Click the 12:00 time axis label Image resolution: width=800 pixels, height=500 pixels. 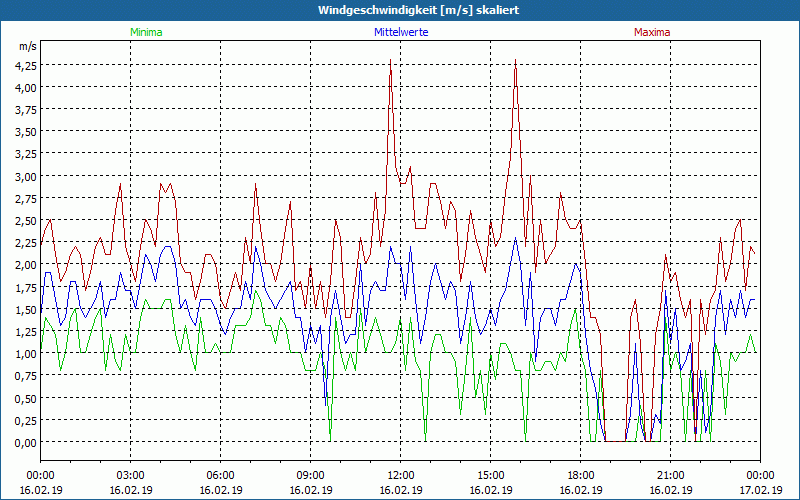point(401,476)
